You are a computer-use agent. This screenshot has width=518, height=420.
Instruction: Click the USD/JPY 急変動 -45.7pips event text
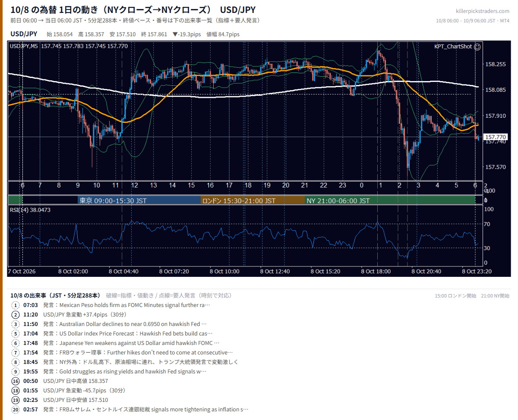tap(84, 390)
